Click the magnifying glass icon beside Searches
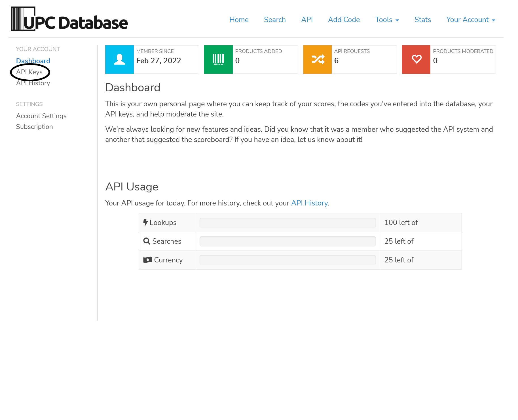The width and height of the screenshot is (518, 420). point(147,241)
